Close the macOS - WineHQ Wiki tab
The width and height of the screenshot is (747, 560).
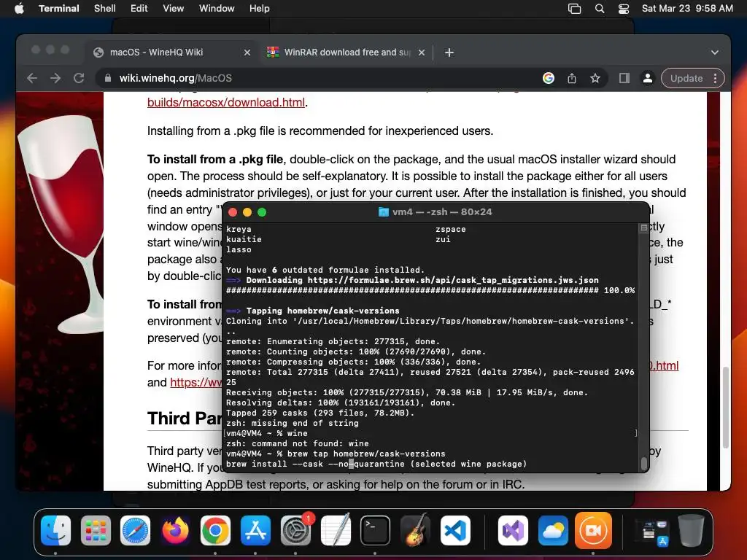coord(247,52)
